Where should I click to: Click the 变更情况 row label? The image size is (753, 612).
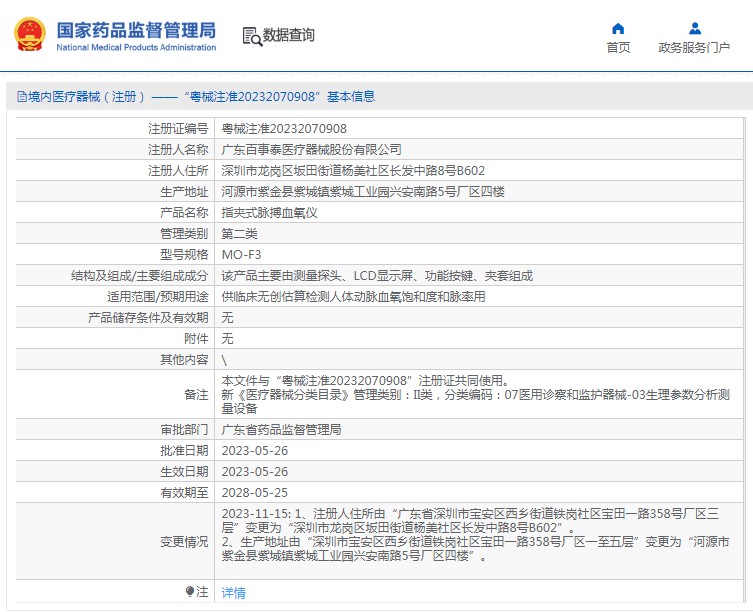(184, 541)
